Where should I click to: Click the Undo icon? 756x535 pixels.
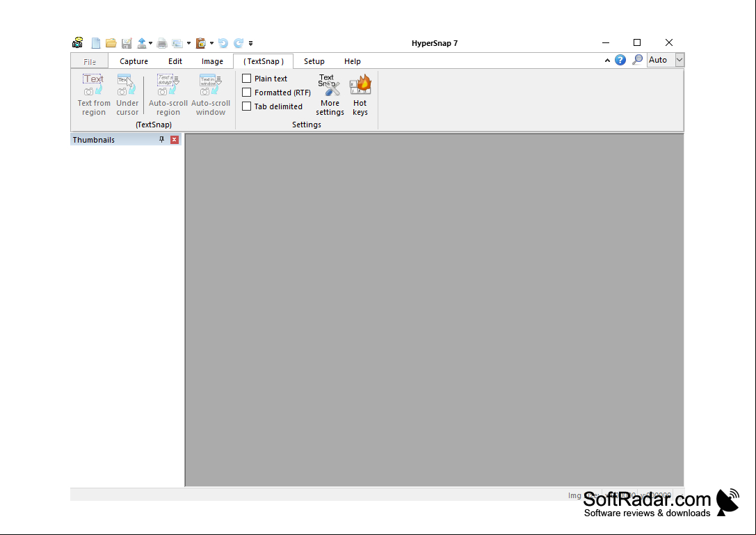tap(223, 43)
